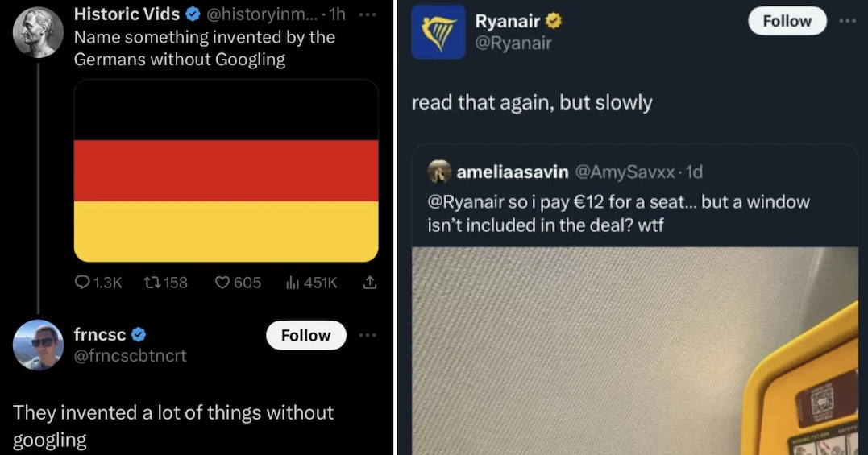Screen dimensions: 868x455
Task: Open frncsc profile picture
Action: coord(38,345)
